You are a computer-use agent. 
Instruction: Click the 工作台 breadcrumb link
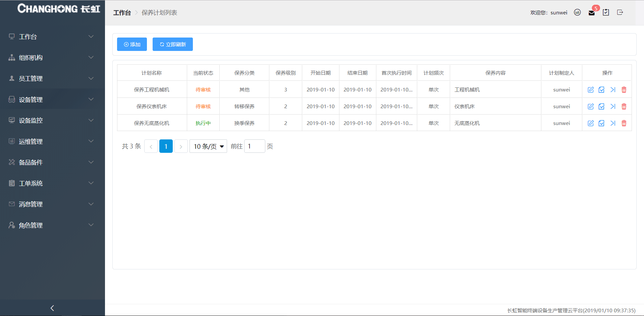coord(122,13)
